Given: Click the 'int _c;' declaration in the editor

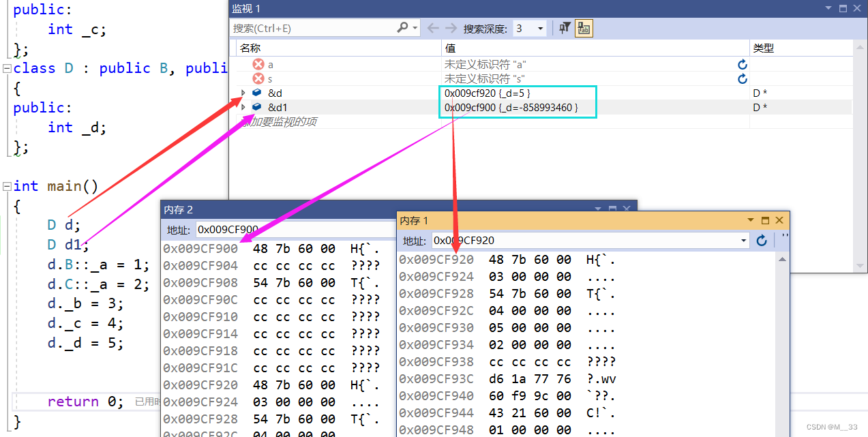Looking at the screenshot, I should [77, 29].
